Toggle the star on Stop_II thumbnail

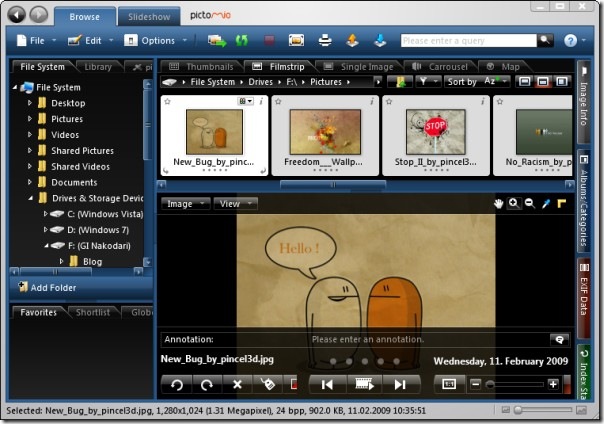pos(389,102)
